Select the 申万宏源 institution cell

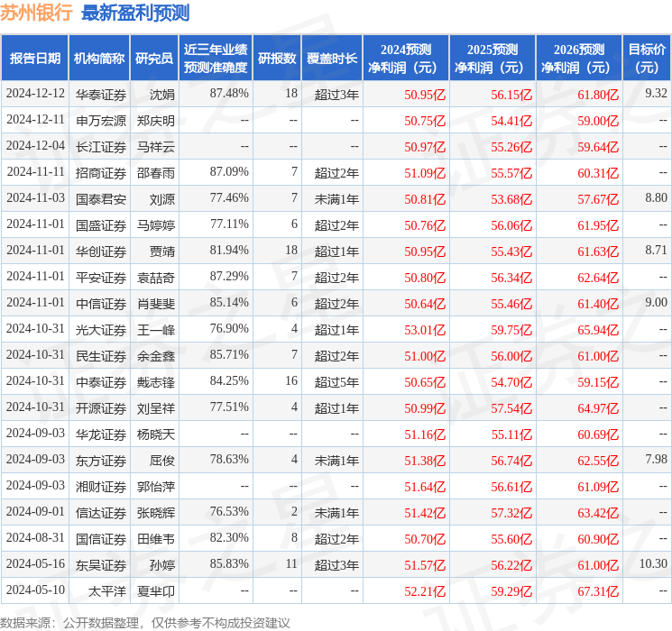click(x=101, y=121)
